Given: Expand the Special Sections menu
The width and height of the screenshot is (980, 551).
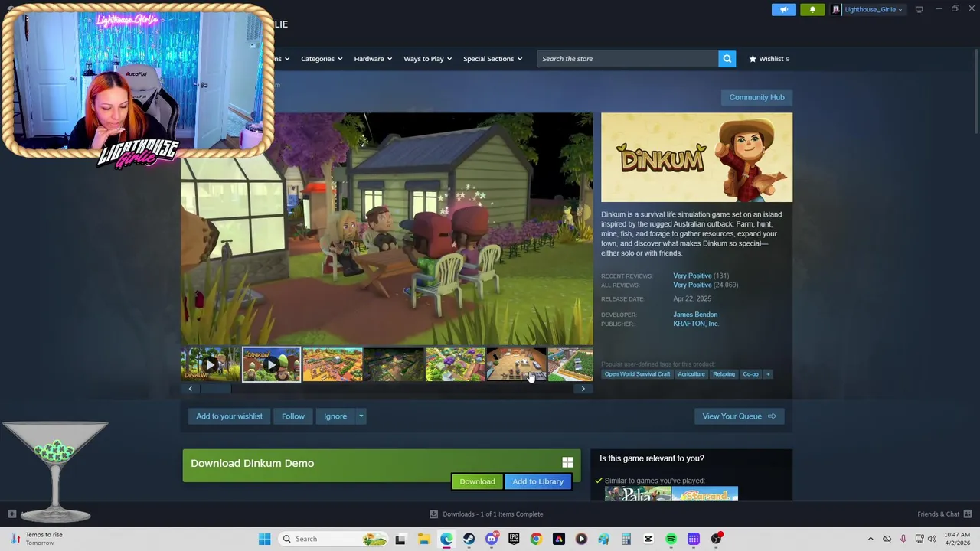Looking at the screenshot, I should (492, 59).
